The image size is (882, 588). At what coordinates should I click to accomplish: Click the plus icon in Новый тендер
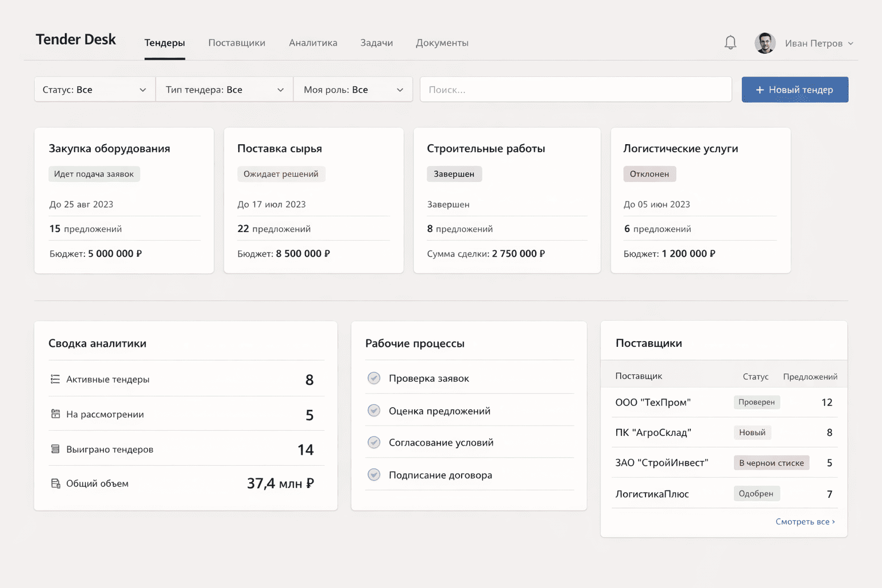(759, 90)
